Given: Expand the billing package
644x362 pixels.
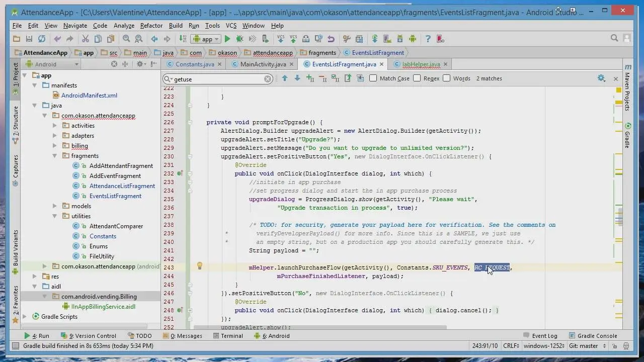Looking at the screenshot, I should (55, 146).
